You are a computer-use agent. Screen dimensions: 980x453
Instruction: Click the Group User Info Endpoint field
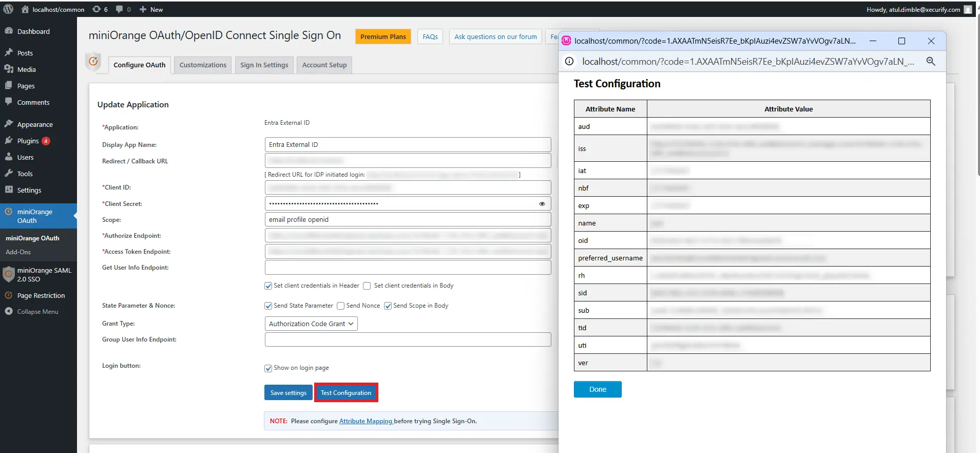tap(408, 339)
